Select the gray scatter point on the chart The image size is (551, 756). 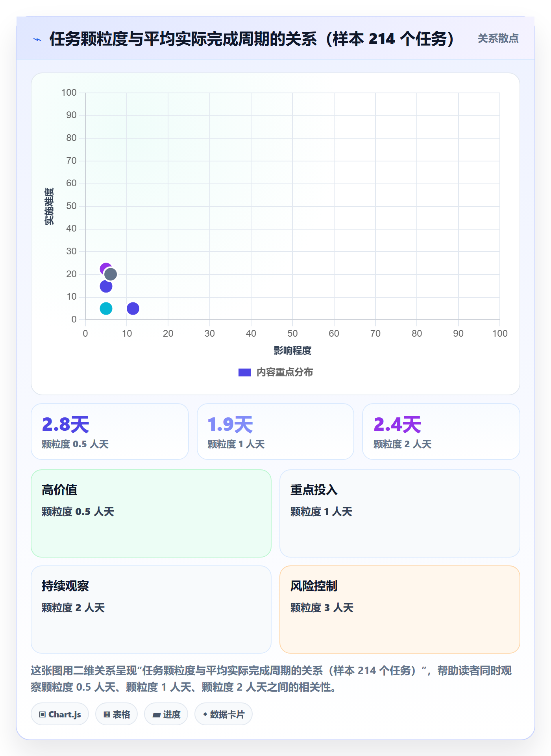[111, 274]
